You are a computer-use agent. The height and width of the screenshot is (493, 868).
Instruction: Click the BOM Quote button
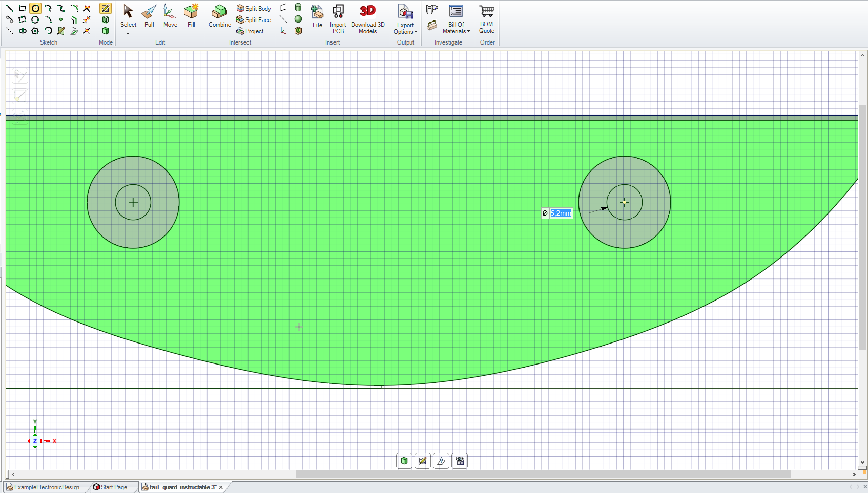pyautogui.click(x=486, y=18)
